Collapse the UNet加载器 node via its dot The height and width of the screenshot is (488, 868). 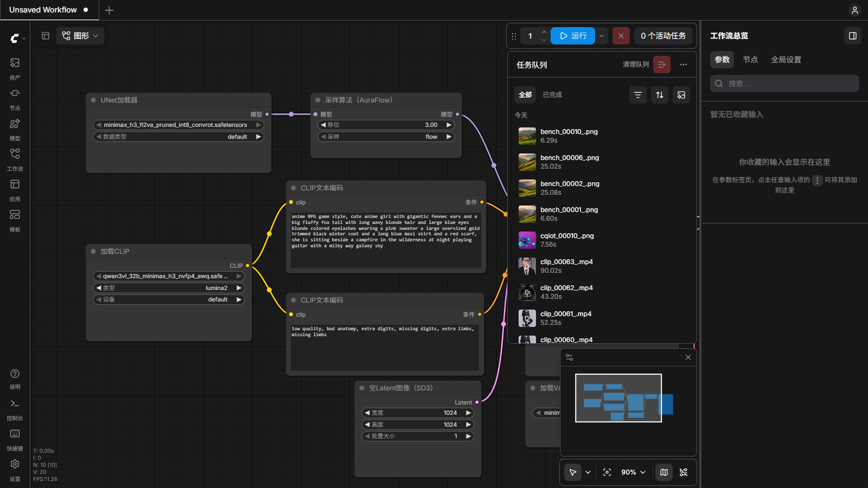point(93,100)
